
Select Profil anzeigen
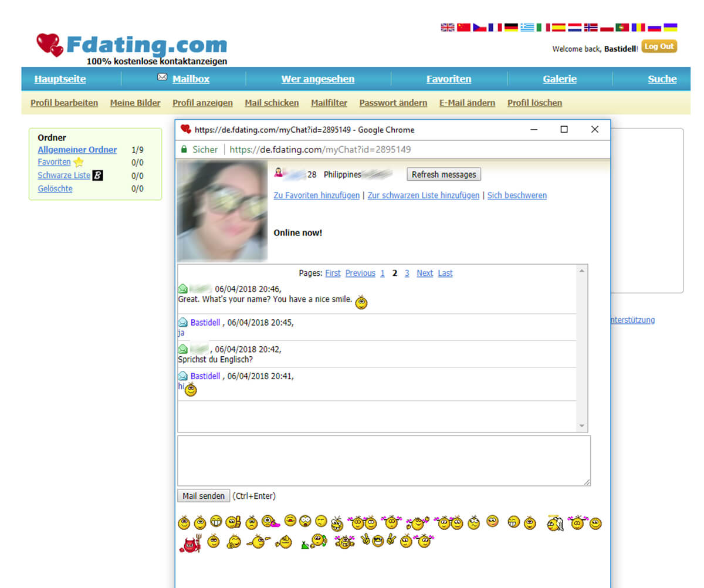[x=202, y=103]
